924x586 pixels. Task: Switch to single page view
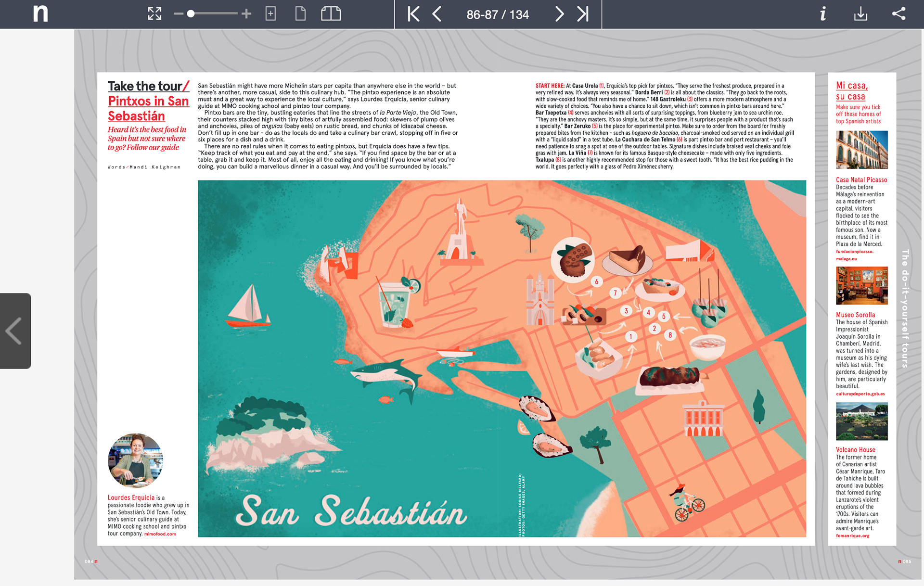coord(300,13)
